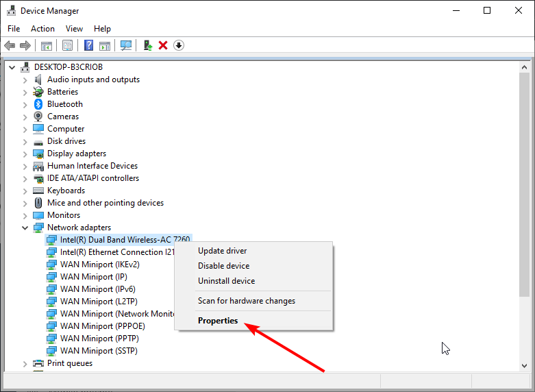Expand the Display adapters category
The height and width of the screenshot is (392, 535).
point(25,154)
